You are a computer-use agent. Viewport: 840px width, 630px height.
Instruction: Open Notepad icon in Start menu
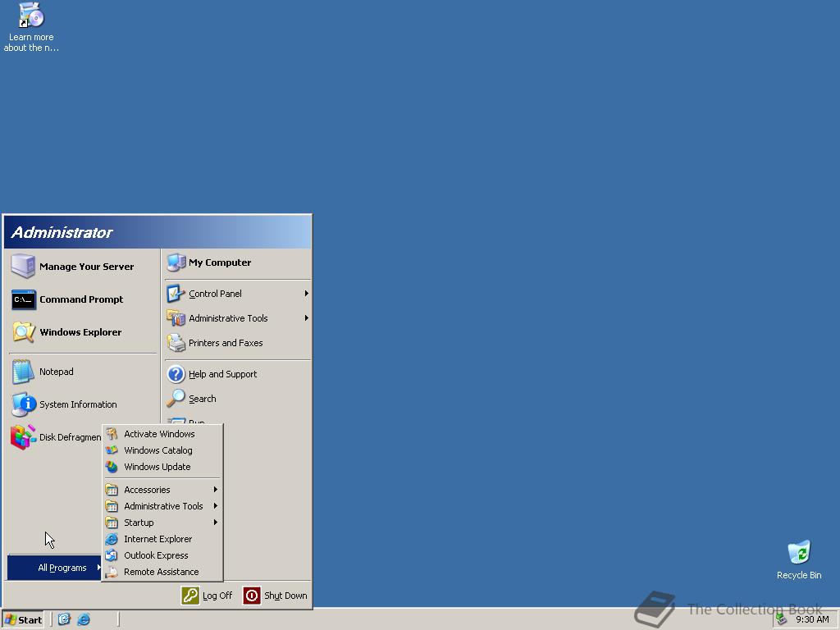coord(23,372)
